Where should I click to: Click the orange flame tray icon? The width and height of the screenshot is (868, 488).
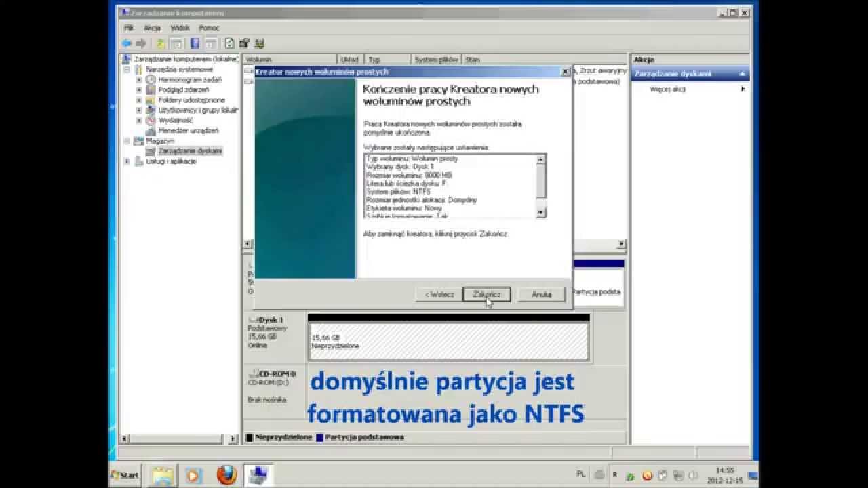[x=646, y=475]
